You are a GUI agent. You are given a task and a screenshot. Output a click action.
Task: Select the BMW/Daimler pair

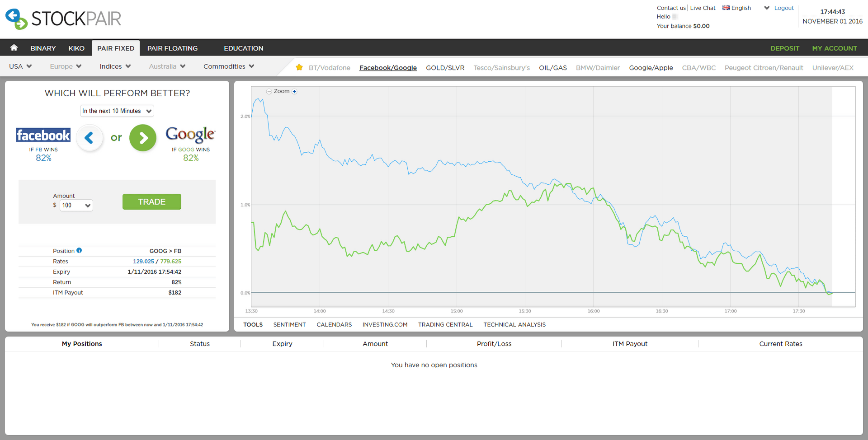[598, 68]
